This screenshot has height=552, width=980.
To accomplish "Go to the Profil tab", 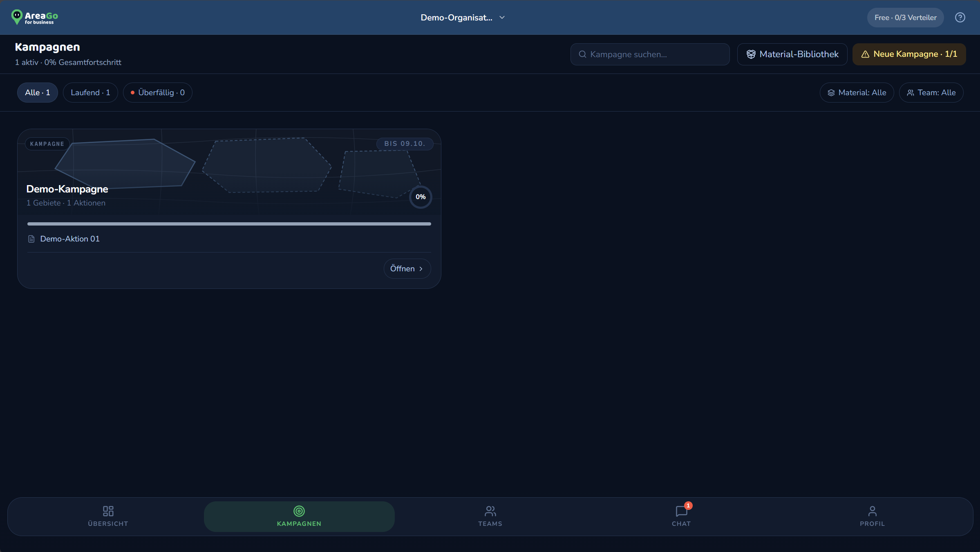I will pyautogui.click(x=872, y=516).
